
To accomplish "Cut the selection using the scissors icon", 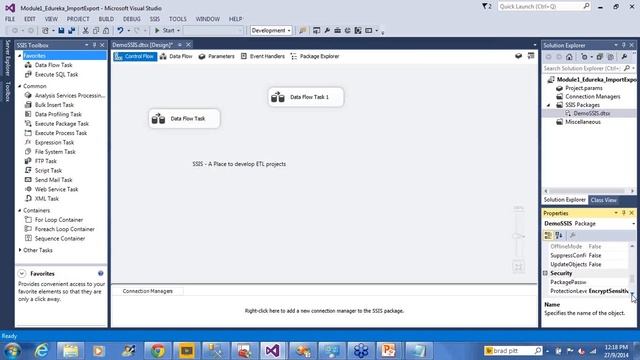I will point(85,30).
